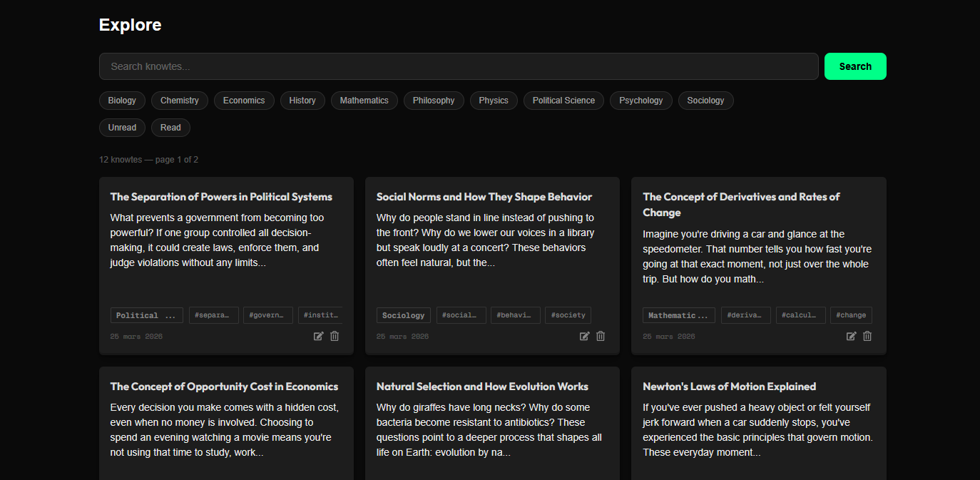Edit the Social Norms knowte

(584, 336)
